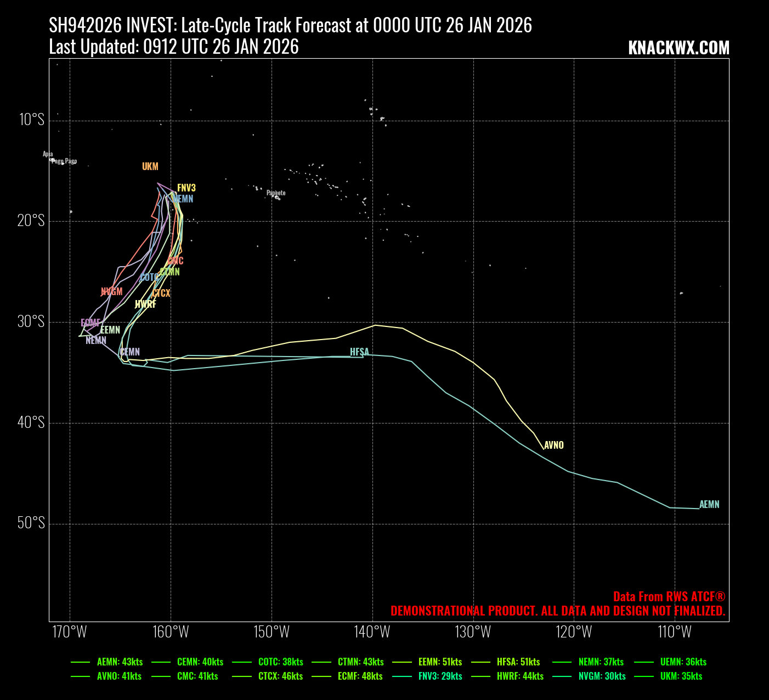Select the AVNO track endpoint label
The width and height of the screenshot is (769, 700).
click(553, 445)
